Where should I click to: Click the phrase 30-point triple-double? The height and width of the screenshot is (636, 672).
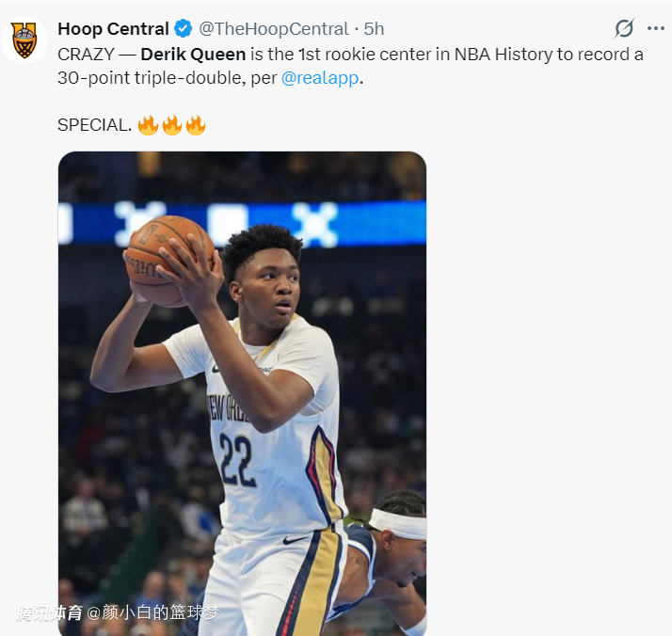pos(151,78)
